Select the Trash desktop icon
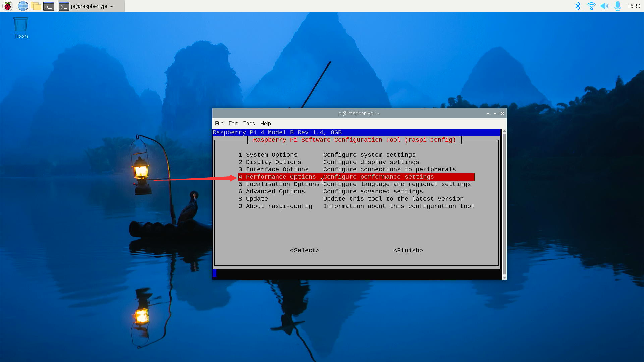Screen dimensions: 644x362 (x=21, y=28)
